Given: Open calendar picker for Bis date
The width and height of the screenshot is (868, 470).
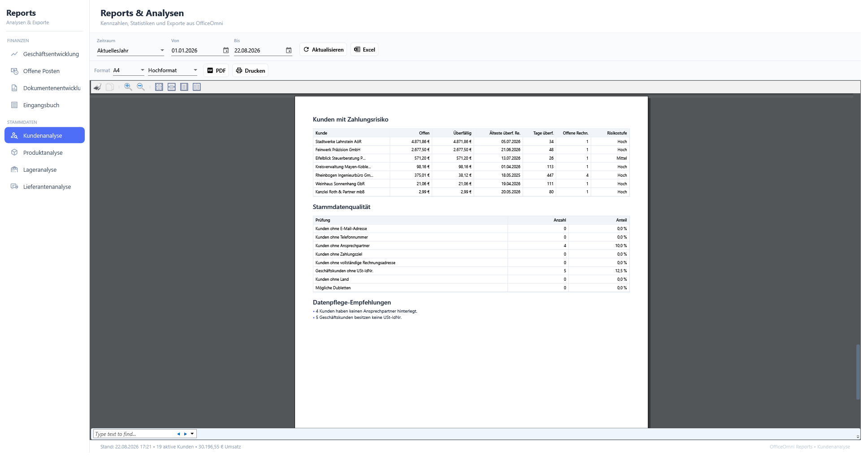Looking at the screenshot, I should [x=289, y=50].
